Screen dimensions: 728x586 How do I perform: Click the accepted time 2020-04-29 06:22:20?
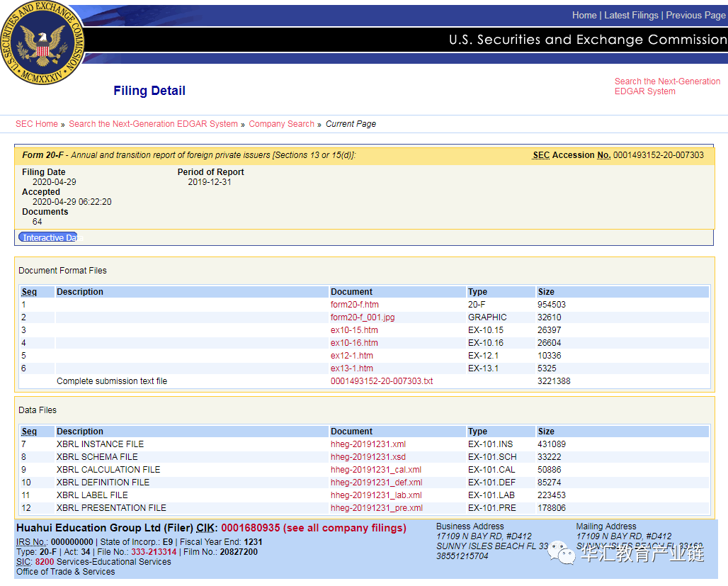(72, 202)
